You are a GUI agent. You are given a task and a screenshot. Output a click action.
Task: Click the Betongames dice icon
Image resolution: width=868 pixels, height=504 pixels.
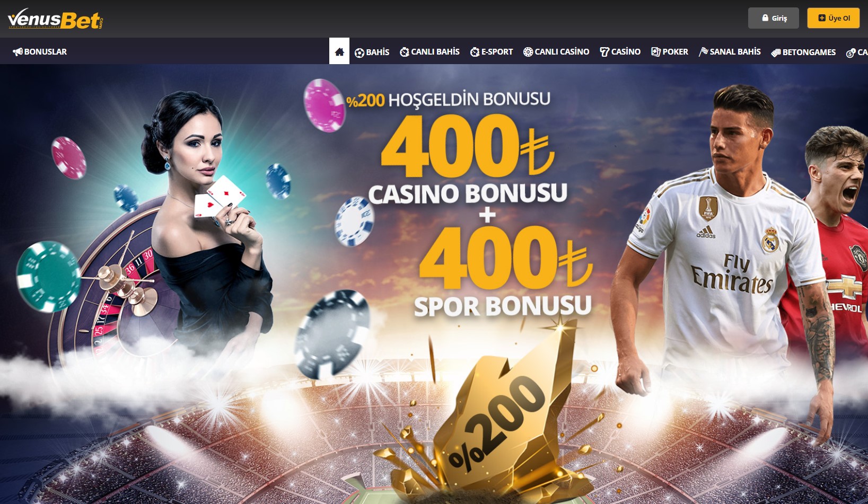[776, 52]
